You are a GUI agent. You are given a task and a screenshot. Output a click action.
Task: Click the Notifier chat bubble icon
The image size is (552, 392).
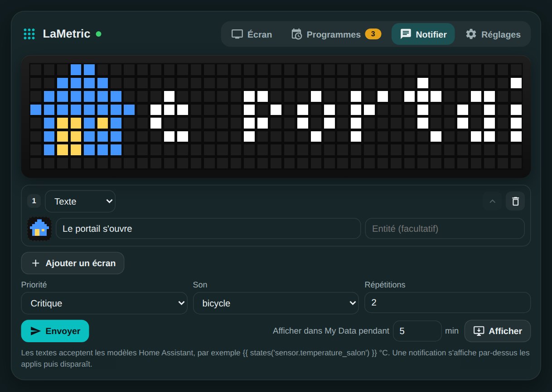[x=406, y=34]
